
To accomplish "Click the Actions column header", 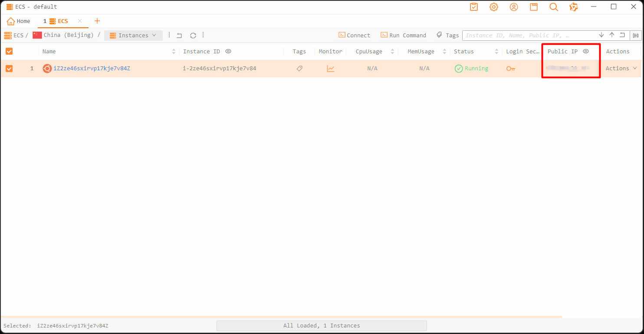I will coord(618,52).
